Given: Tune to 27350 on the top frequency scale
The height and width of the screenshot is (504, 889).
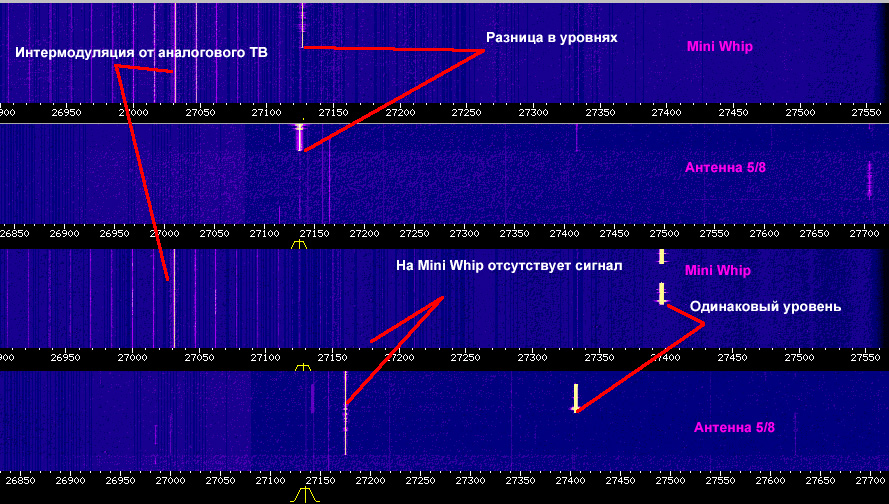Looking at the screenshot, I should [600, 112].
